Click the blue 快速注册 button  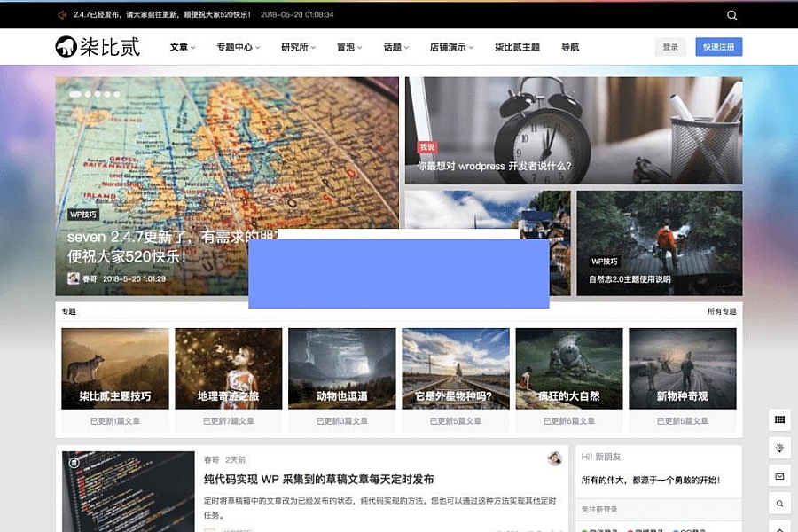point(718,47)
